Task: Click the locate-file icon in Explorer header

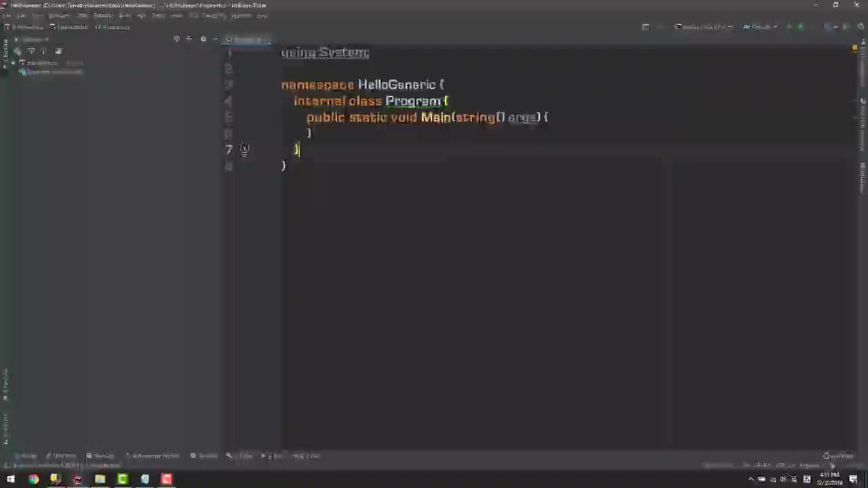Action: pos(177,39)
